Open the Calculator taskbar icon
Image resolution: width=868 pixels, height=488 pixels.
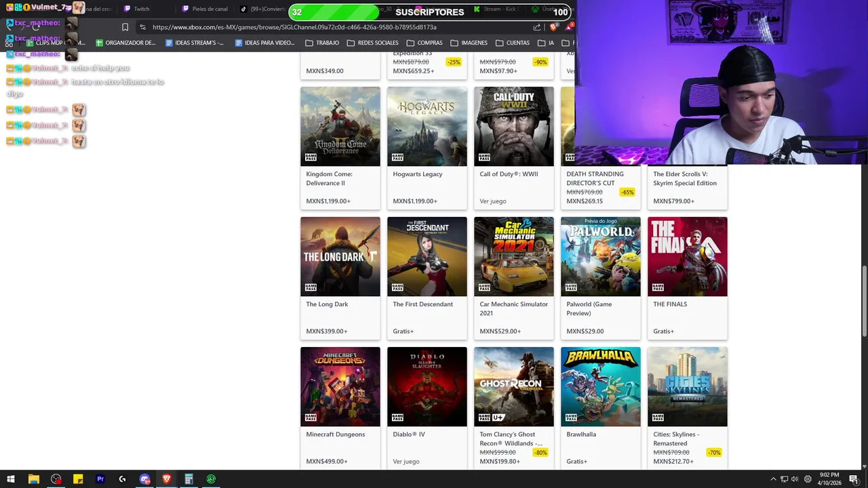click(x=189, y=479)
